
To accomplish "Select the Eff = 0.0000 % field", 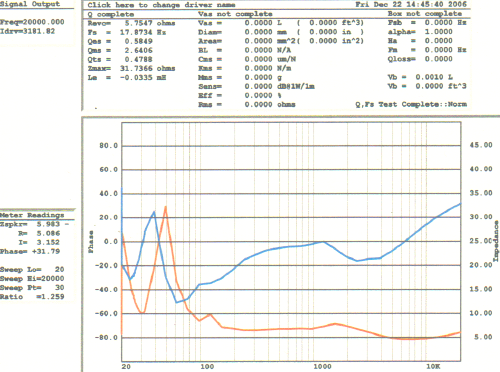I will click(240, 95).
